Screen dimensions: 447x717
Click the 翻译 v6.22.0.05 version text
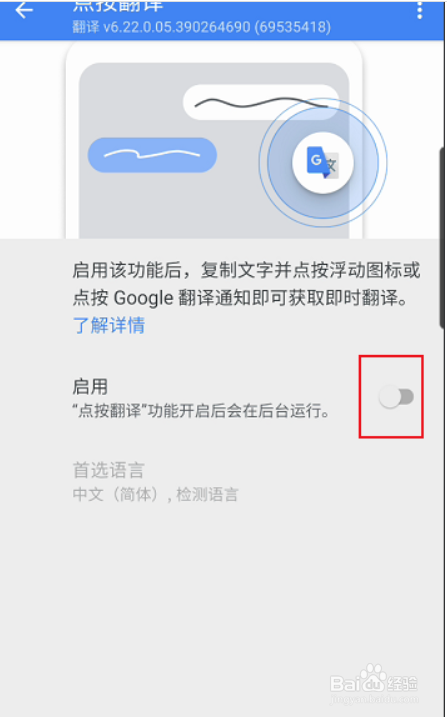point(202,27)
